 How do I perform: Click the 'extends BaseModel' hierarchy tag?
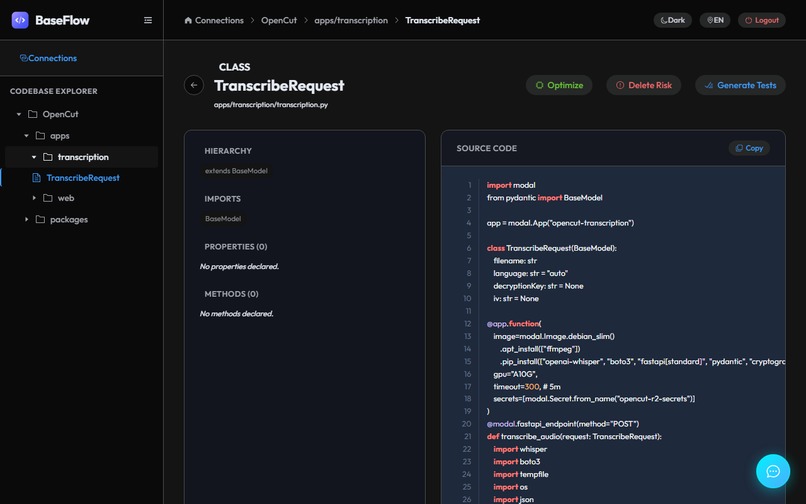coord(236,171)
